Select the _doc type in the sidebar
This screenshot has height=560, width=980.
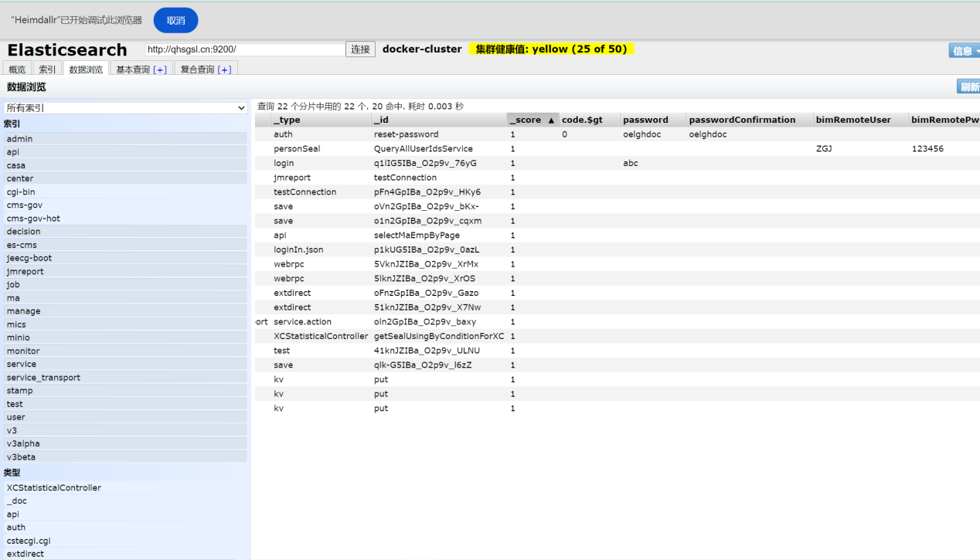(x=125, y=501)
